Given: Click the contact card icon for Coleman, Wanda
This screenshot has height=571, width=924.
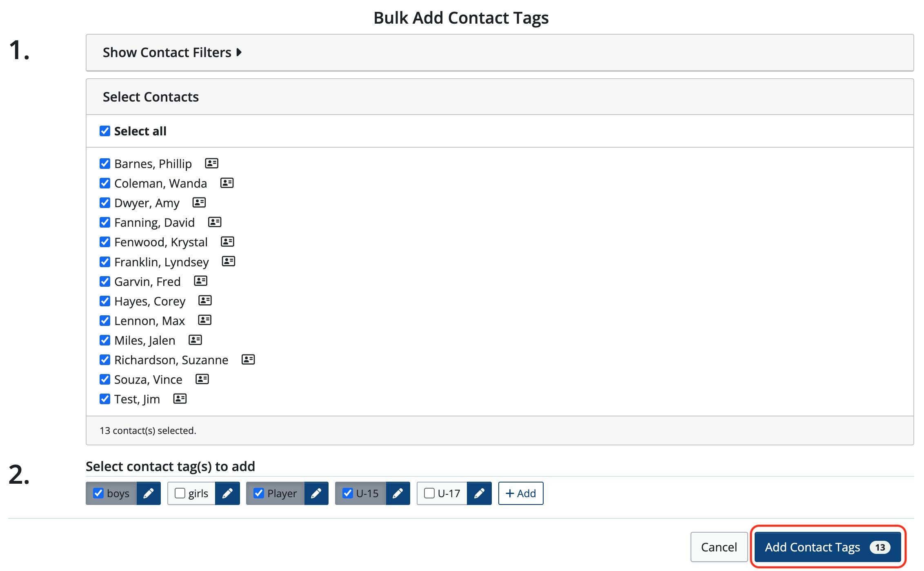Looking at the screenshot, I should pyautogui.click(x=227, y=183).
